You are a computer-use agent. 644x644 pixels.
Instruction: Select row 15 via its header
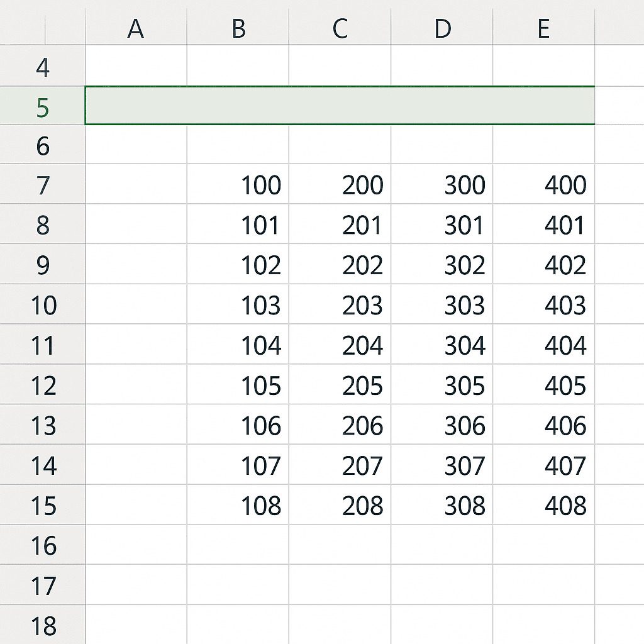pos(42,506)
